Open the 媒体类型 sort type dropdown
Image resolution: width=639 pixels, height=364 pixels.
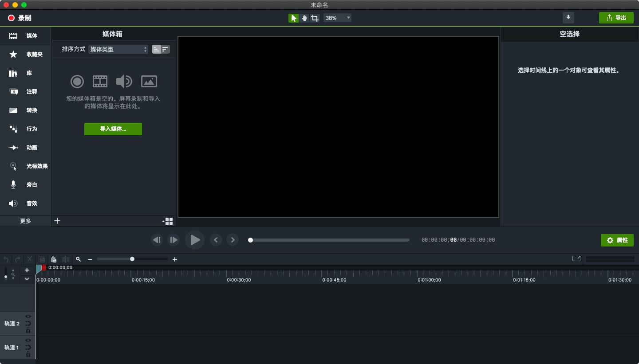click(x=118, y=49)
